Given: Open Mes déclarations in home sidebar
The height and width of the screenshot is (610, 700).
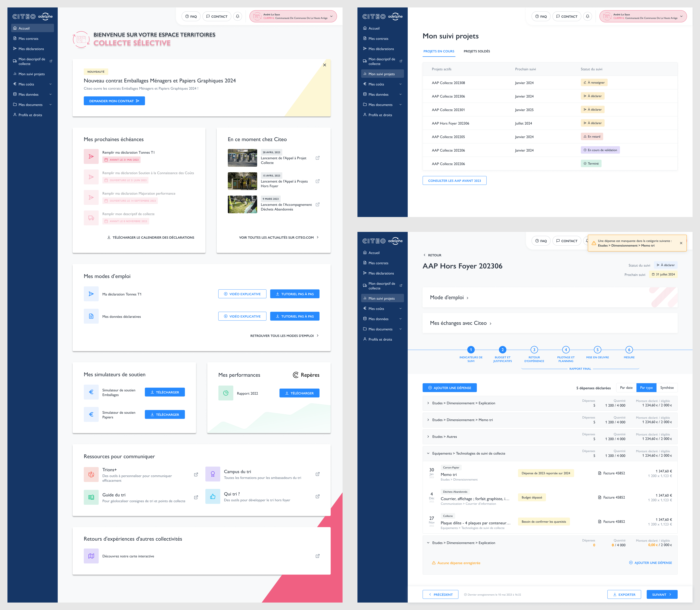Looking at the screenshot, I should coord(31,49).
